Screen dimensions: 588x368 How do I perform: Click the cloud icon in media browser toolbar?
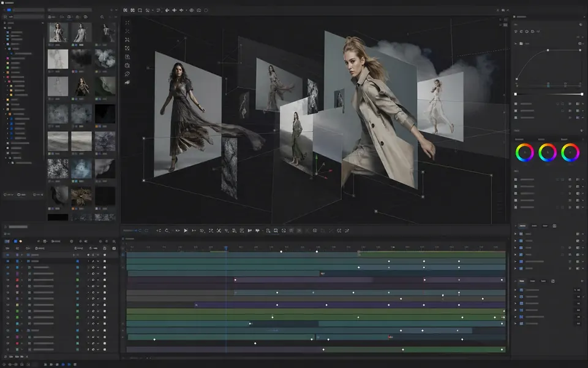86,17
